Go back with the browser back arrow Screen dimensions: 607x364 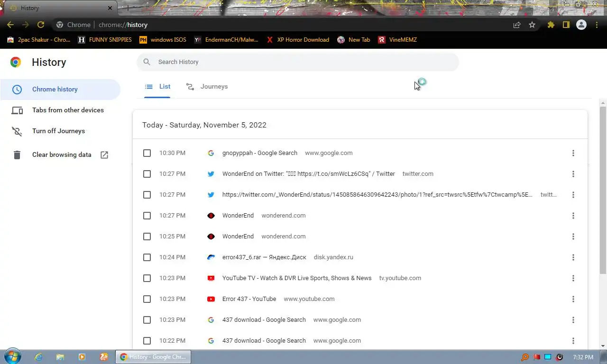10,25
